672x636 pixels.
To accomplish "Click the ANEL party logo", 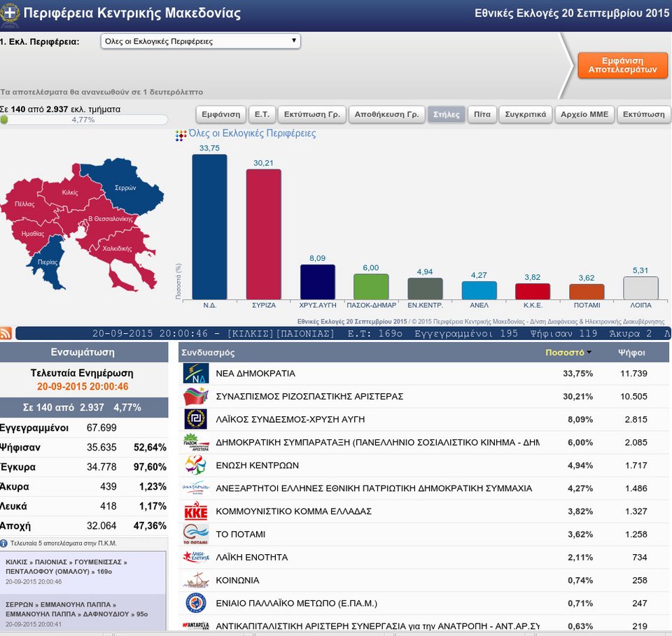I will coord(196,488).
